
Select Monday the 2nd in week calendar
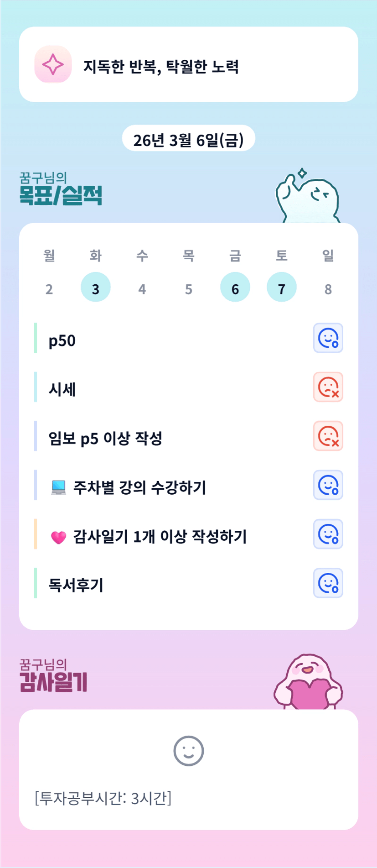(49, 288)
